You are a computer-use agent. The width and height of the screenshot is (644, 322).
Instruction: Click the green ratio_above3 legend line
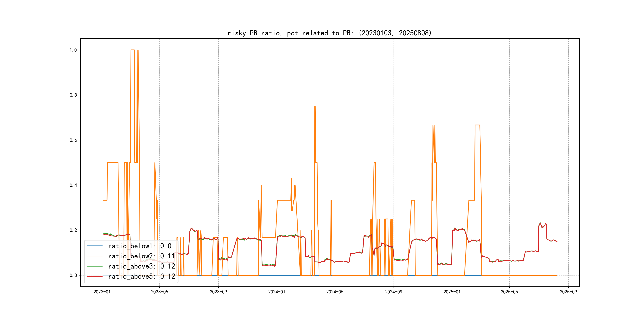point(94,266)
